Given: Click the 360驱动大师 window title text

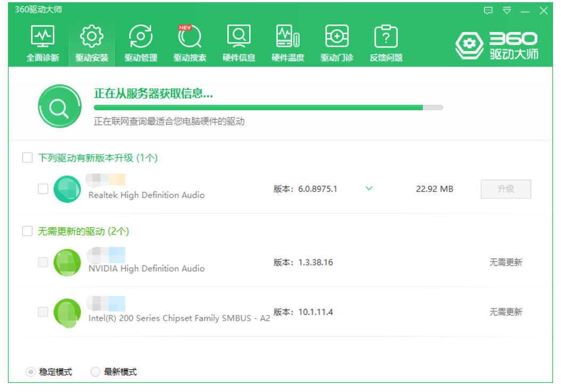Looking at the screenshot, I should [x=38, y=10].
